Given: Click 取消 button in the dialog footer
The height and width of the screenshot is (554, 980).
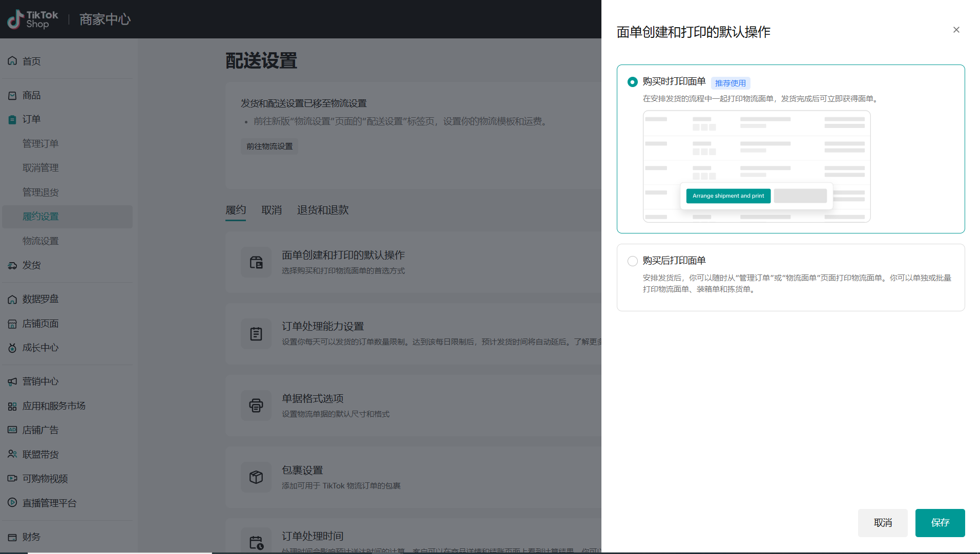Looking at the screenshot, I should pos(882,523).
